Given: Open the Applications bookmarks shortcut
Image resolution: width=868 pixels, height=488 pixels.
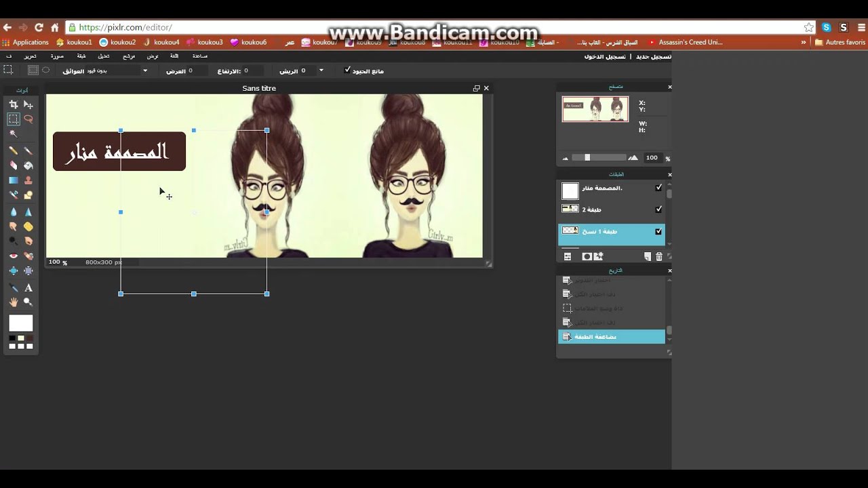Looking at the screenshot, I should [25, 42].
